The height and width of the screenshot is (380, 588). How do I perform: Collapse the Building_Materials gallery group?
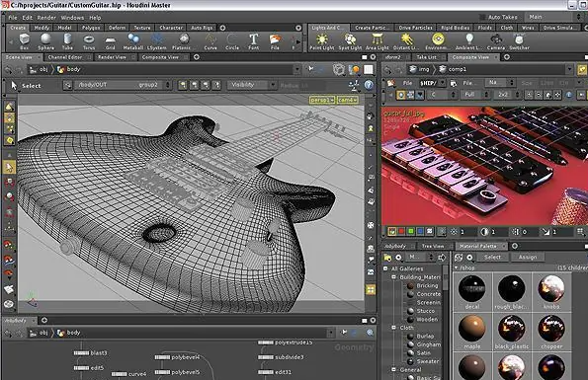[x=393, y=277]
